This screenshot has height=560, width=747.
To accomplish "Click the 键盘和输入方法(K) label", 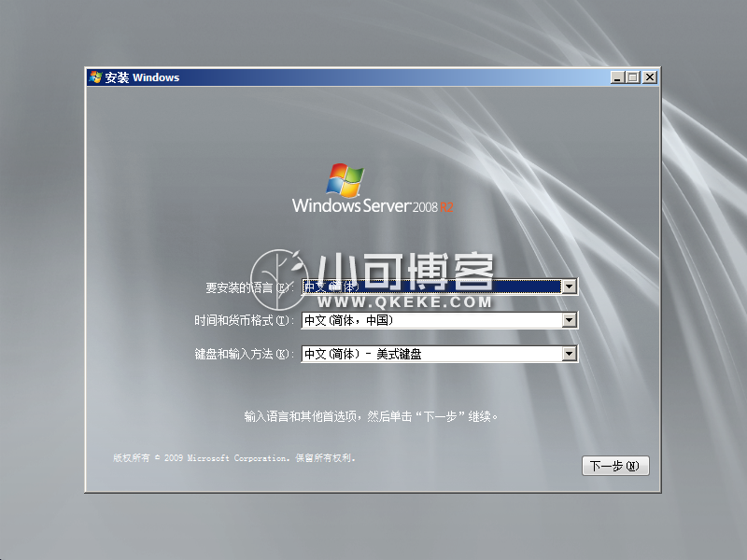I will coord(244,354).
